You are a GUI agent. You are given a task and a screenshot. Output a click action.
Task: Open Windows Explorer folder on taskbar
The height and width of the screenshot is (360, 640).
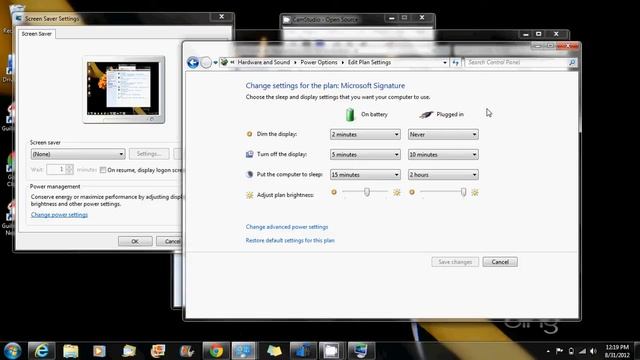coord(70,351)
